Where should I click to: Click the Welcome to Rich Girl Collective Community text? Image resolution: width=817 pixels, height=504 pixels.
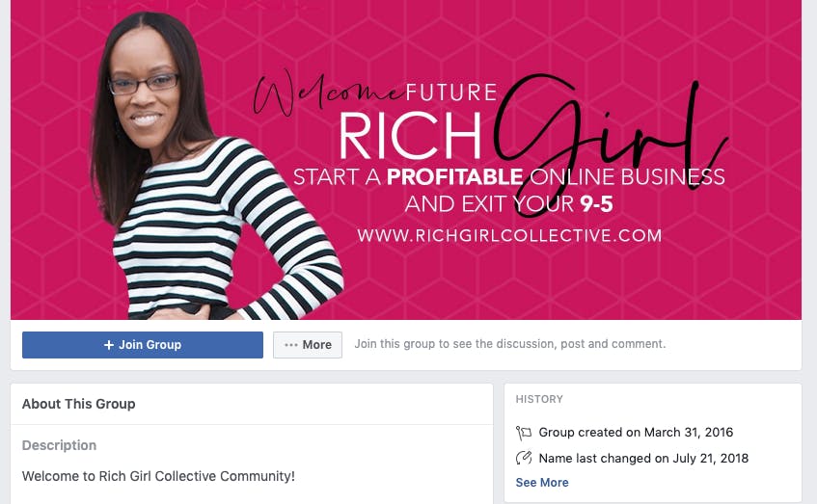point(158,476)
